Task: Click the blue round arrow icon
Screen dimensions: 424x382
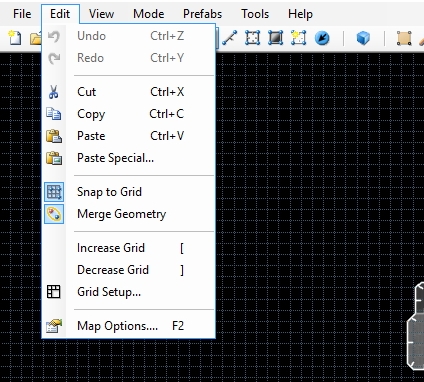Action: (x=322, y=38)
